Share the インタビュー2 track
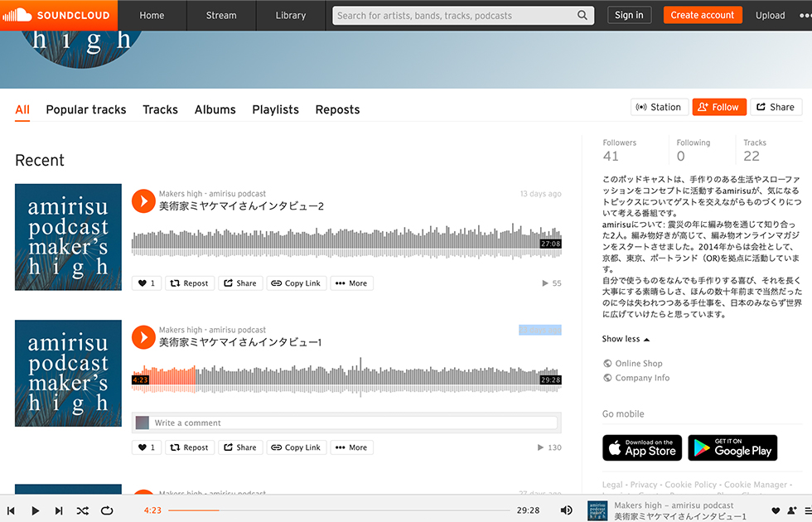This screenshot has width=812, height=522. click(x=240, y=283)
